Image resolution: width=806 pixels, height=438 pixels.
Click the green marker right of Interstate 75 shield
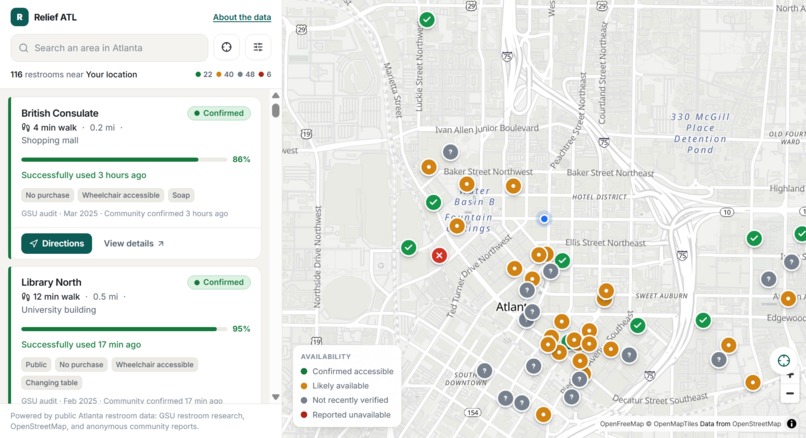click(x=754, y=239)
